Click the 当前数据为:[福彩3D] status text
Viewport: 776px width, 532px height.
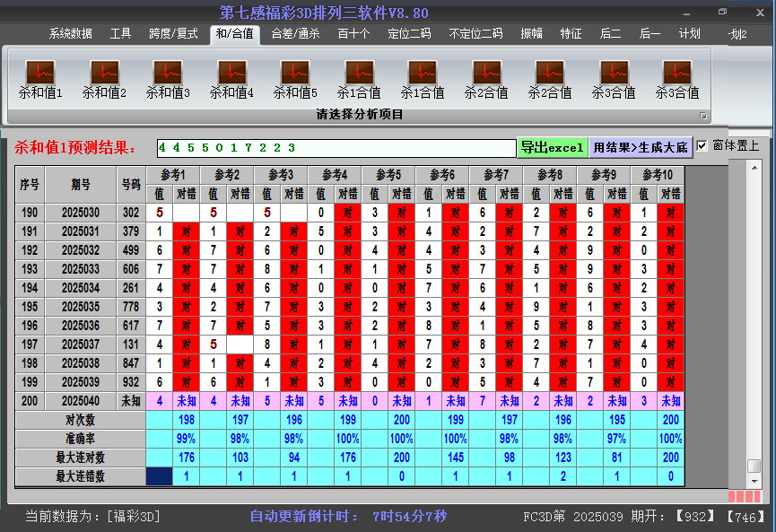click(93, 517)
